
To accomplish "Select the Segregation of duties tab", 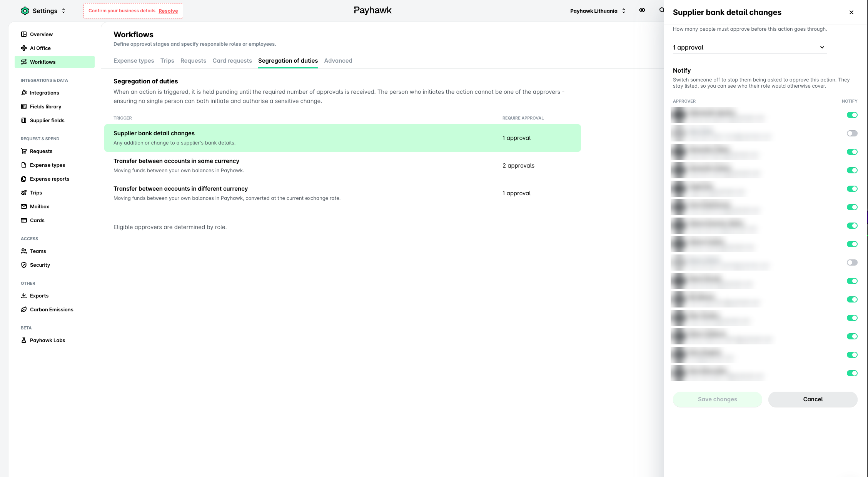I will [x=288, y=61].
